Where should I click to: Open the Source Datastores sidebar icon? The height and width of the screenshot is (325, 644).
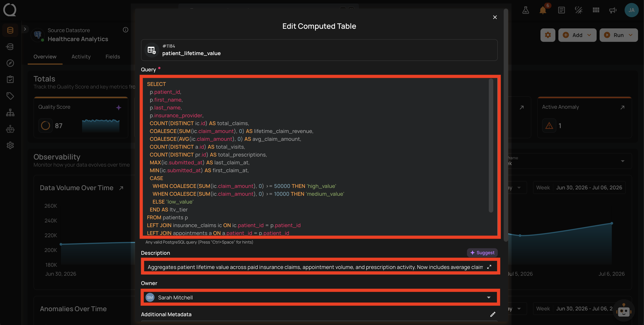coord(10,30)
